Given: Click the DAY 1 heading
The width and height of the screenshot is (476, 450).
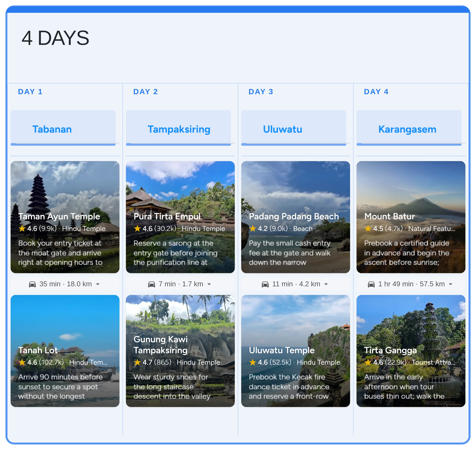Looking at the screenshot, I should 30,92.
